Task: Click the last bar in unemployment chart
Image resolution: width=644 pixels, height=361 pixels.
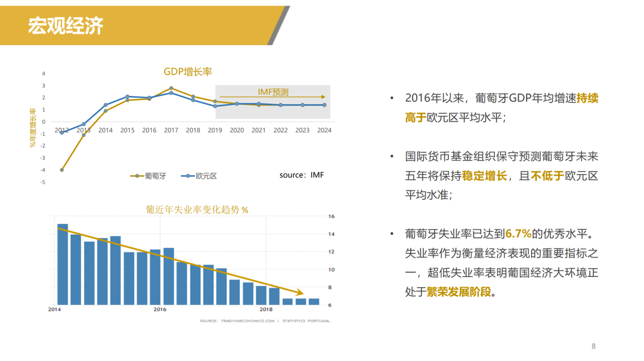Action: tap(314, 301)
